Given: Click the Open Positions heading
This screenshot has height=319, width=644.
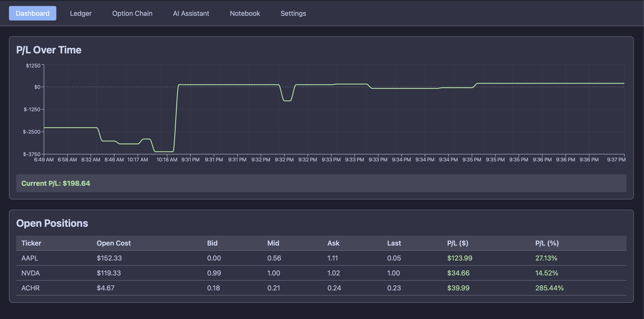Looking at the screenshot, I should tap(52, 223).
